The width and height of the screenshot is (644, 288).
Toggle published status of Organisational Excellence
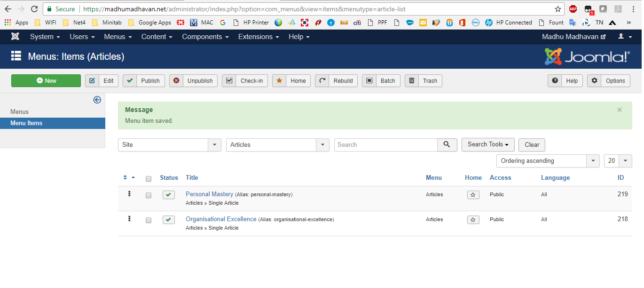tap(169, 220)
